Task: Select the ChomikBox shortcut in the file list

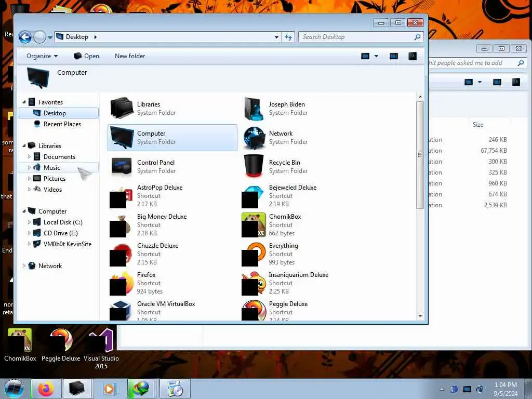Action: pos(254,225)
